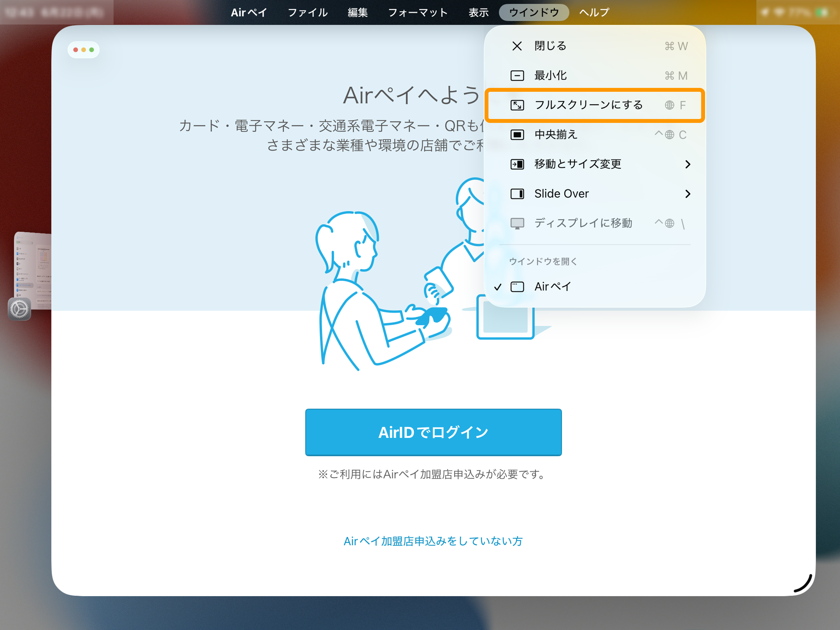The width and height of the screenshot is (840, 630).
Task: Open the ヘルプ menu
Action: [594, 12]
